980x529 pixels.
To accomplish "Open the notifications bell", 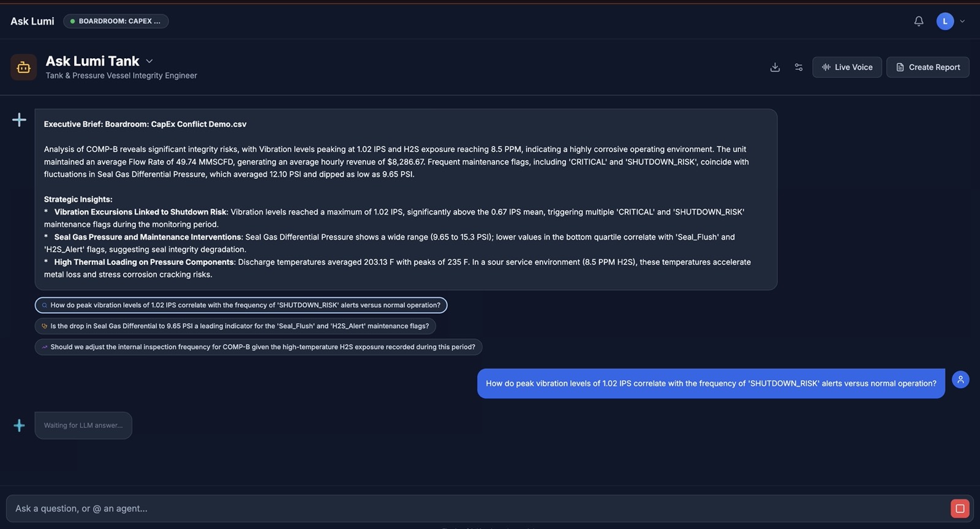I will click(x=918, y=21).
